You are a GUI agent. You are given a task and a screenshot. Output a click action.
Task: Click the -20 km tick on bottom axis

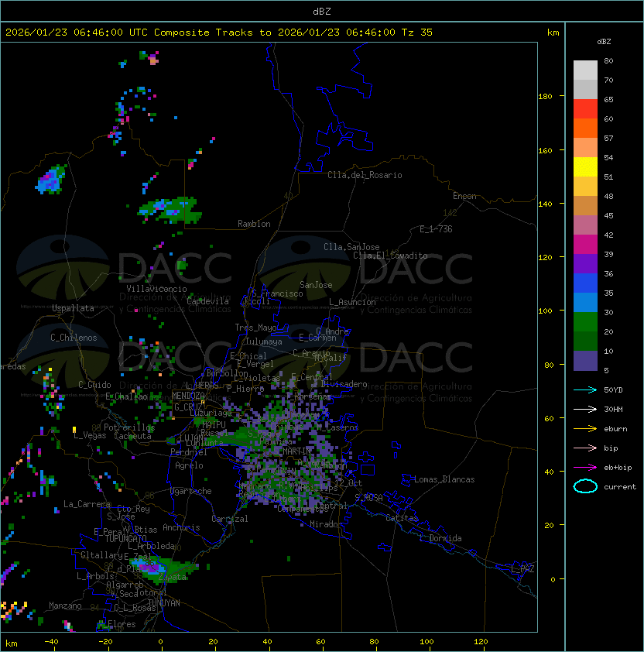[x=105, y=642]
